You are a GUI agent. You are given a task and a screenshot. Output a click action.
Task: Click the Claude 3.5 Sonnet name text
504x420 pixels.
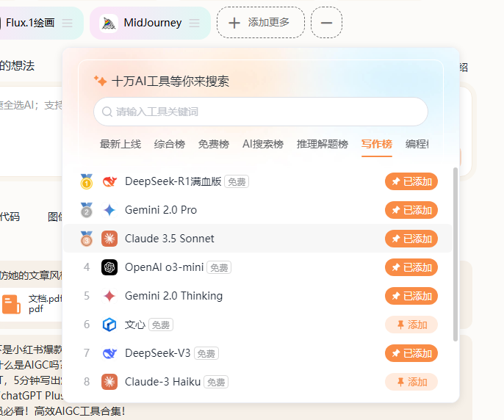170,239
